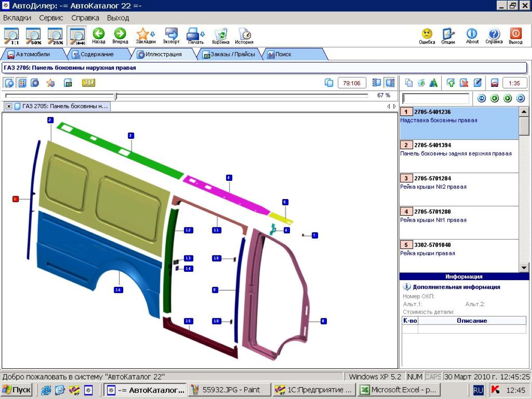Close the ГАЗ 2705 document tab
The width and height of the screenshot is (532, 399).
click(9, 106)
